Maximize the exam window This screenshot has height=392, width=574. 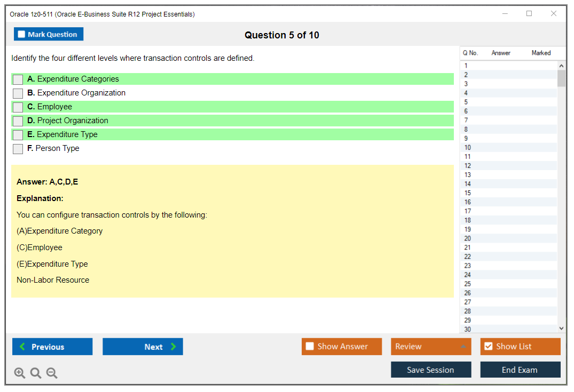(529, 14)
